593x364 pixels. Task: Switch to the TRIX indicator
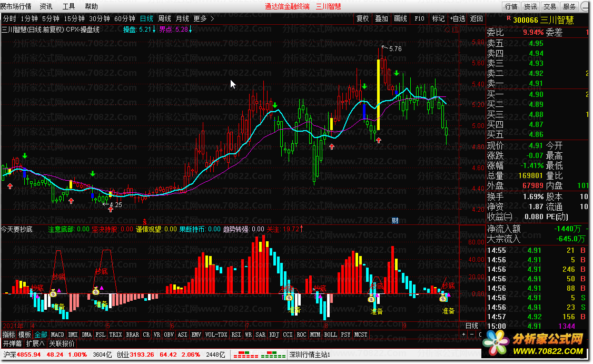click(116, 335)
